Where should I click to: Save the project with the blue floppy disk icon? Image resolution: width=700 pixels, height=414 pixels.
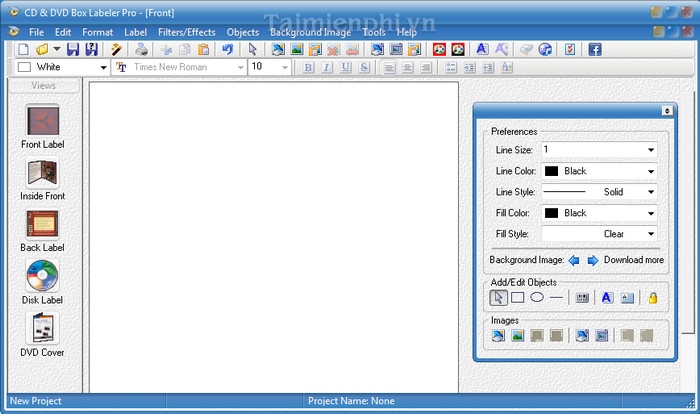coord(73,49)
